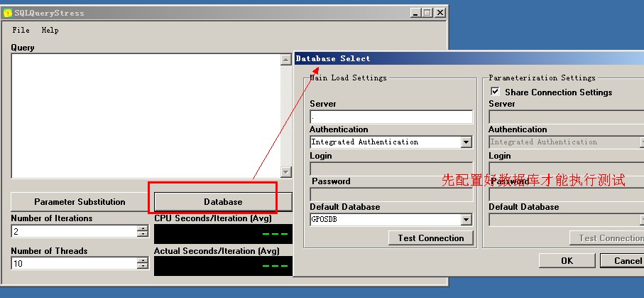
Task: Click OK in Database Select dialog
Action: coord(567,260)
